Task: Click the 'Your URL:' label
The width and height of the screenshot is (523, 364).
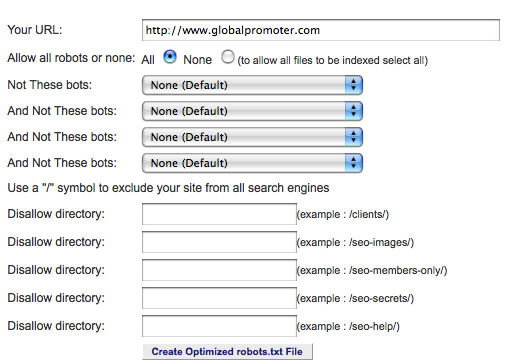Action: point(35,30)
